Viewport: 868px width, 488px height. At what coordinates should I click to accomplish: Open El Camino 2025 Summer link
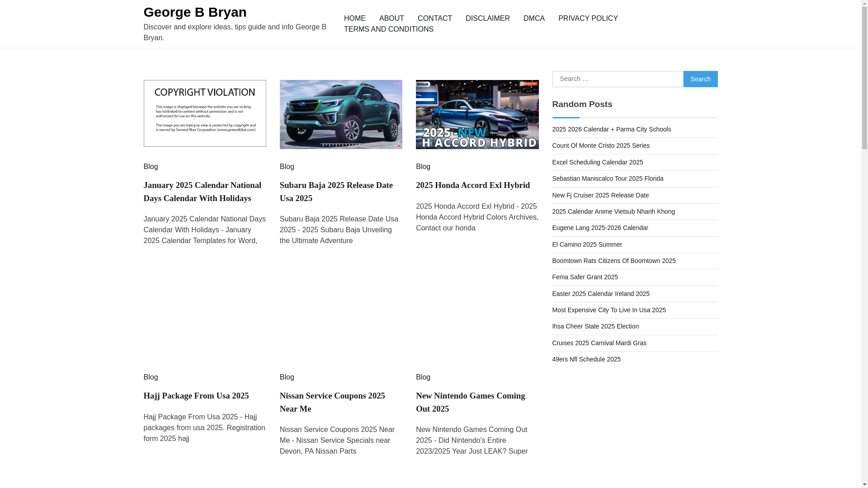click(587, 244)
